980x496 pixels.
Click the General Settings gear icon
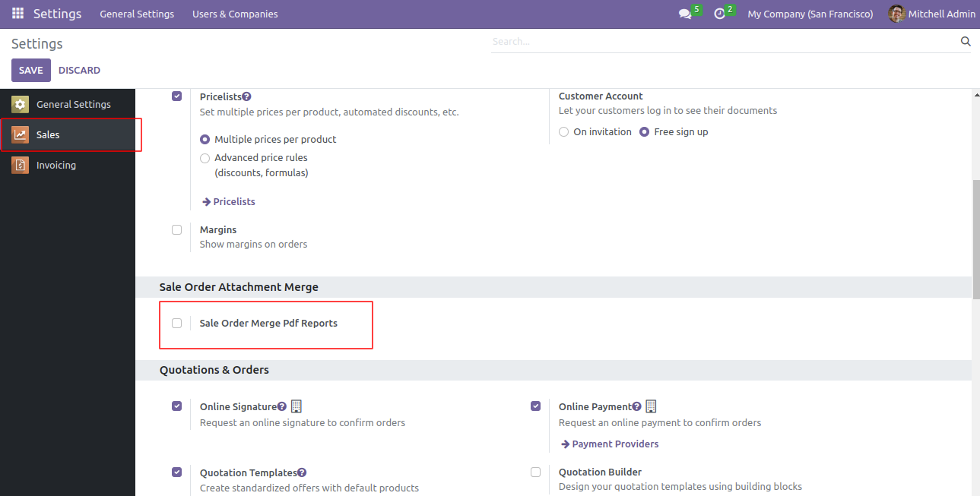pos(20,104)
